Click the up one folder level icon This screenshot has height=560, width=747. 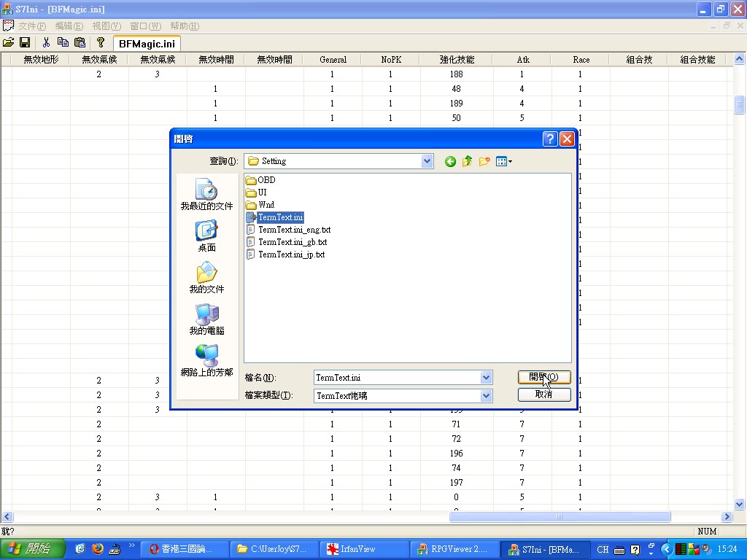tap(467, 161)
